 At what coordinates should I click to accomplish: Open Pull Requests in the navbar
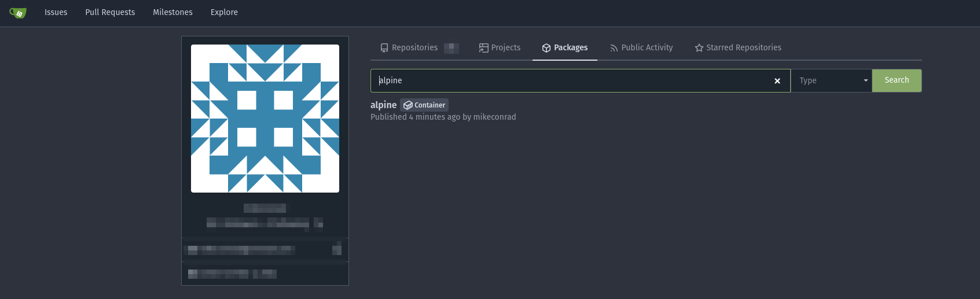110,12
